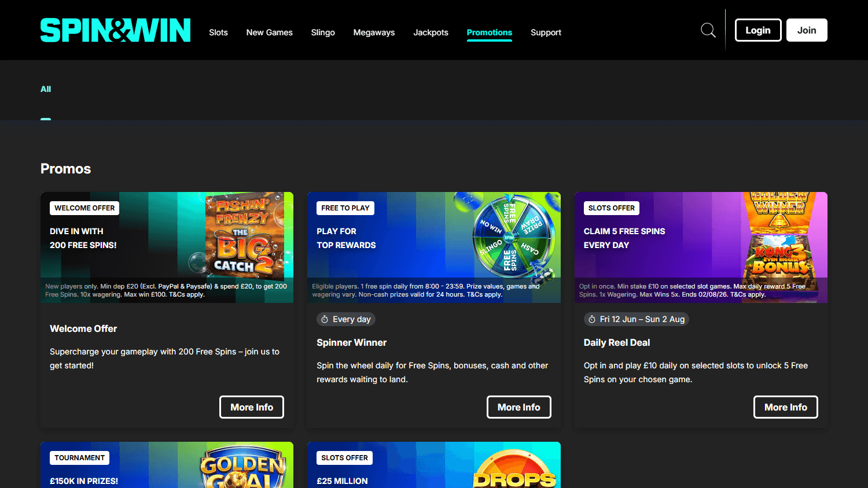Click the Free To Play badge
The height and width of the screenshot is (488, 868).
click(x=345, y=208)
